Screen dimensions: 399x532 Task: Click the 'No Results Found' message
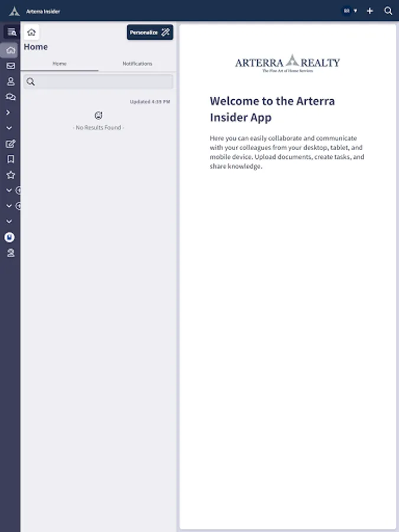pos(98,128)
